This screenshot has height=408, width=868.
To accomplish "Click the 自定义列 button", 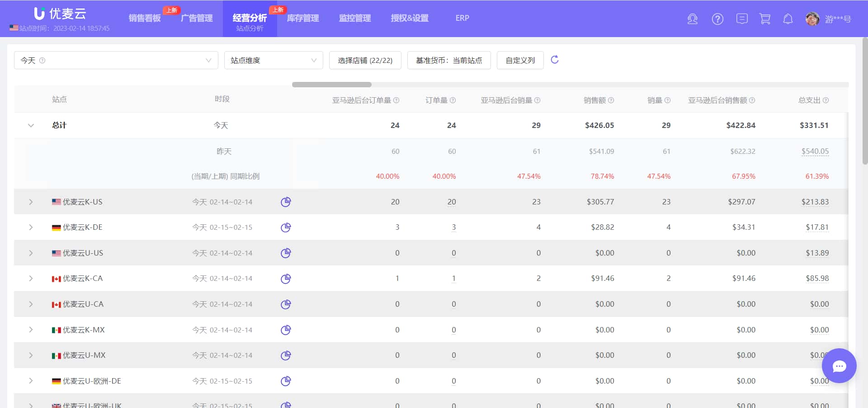I will click(x=520, y=60).
